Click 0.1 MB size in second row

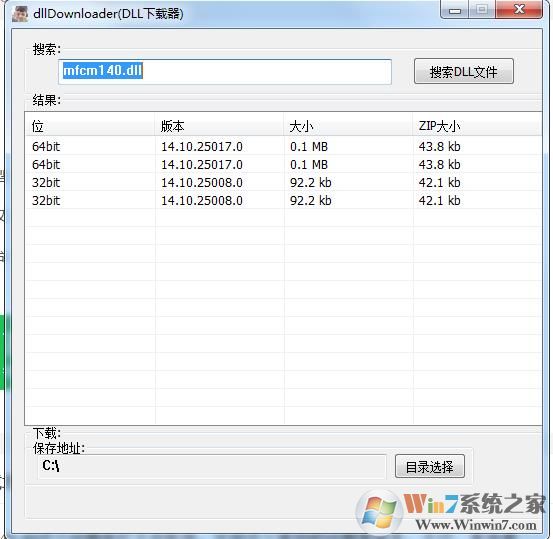pos(309,164)
